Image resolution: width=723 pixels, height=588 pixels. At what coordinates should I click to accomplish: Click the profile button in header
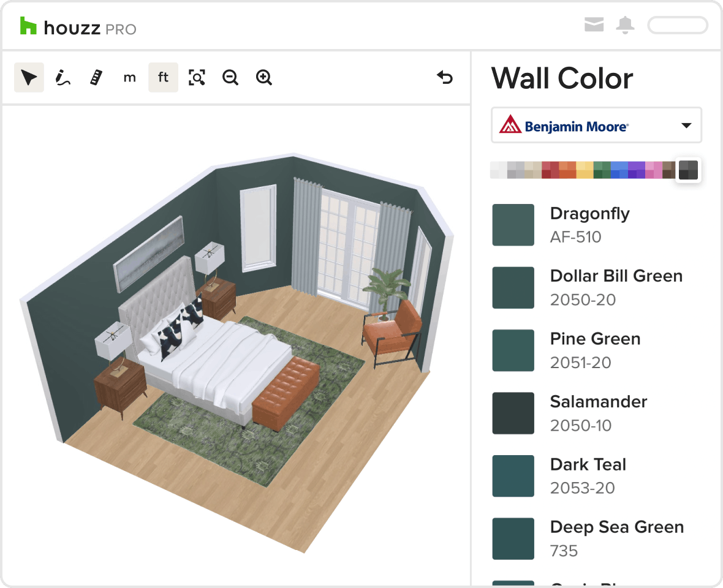point(678,25)
